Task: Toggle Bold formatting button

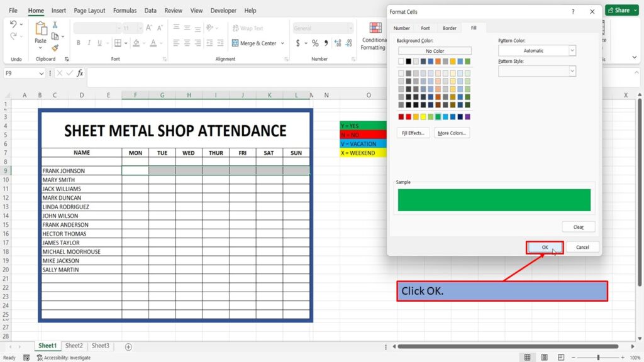Action: click(78, 43)
